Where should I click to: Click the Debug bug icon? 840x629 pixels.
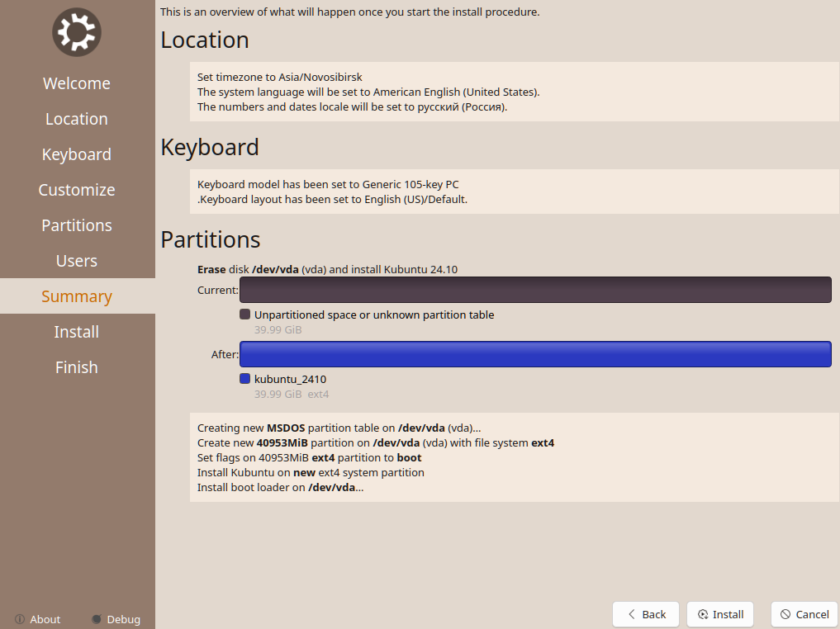click(97, 619)
